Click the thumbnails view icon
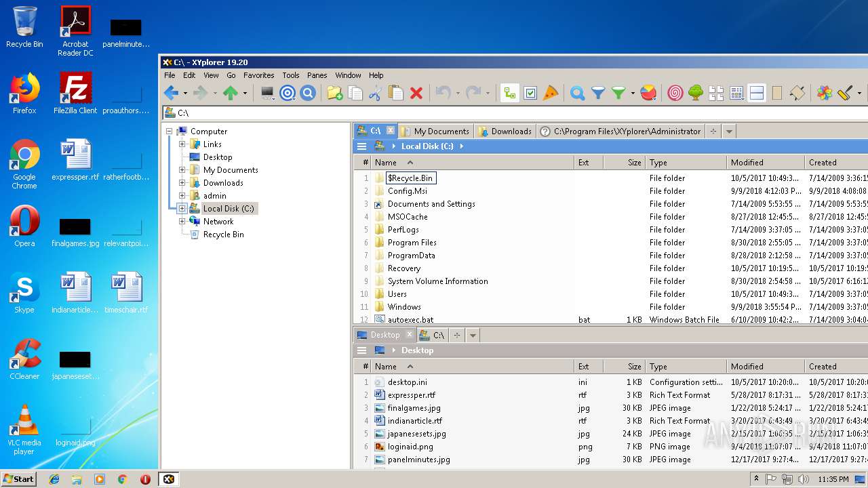This screenshot has height=488, width=868. click(716, 94)
